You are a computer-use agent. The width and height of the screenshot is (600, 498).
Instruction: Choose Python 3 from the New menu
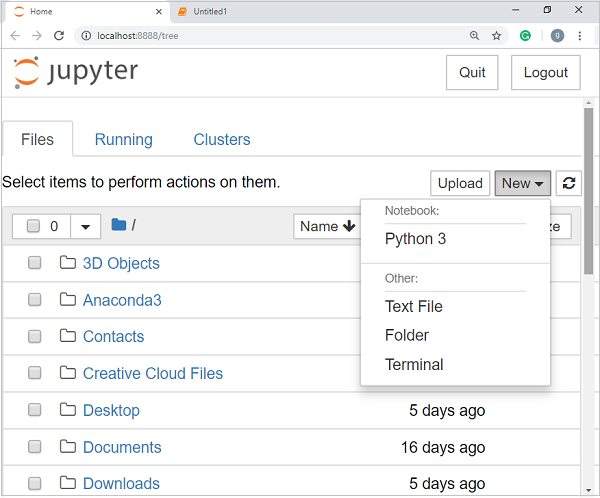(x=415, y=239)
